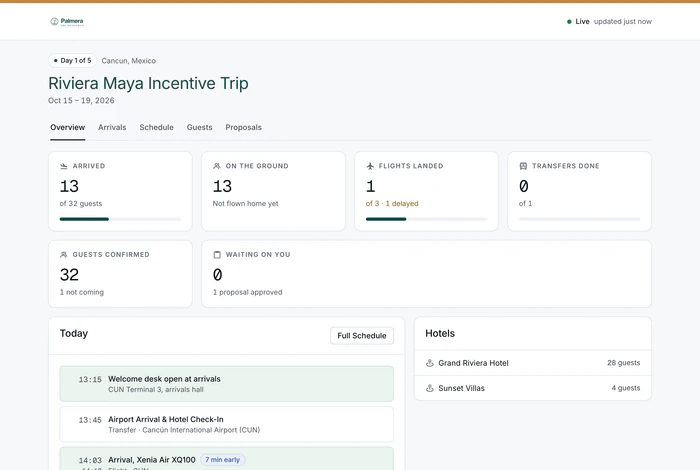Click the Full Schedule button

[362, 336]
